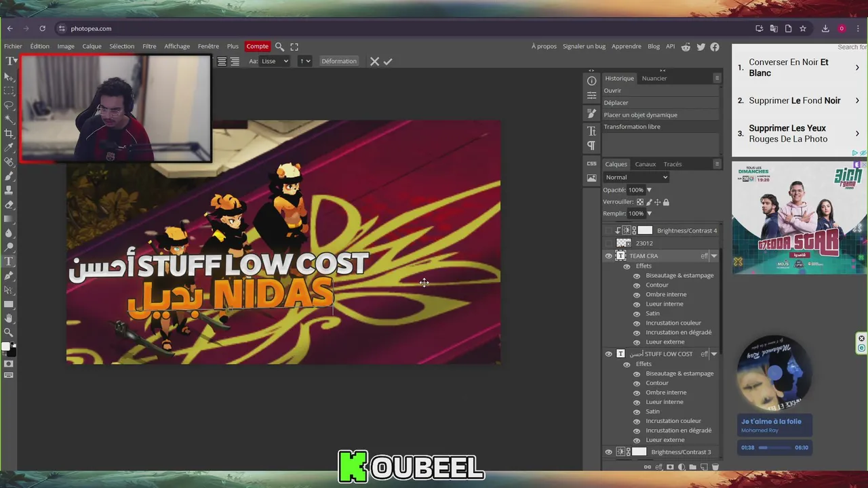Show the Brightness/Contrast 4 layer
868x488 pixels.
coord(608,230)
